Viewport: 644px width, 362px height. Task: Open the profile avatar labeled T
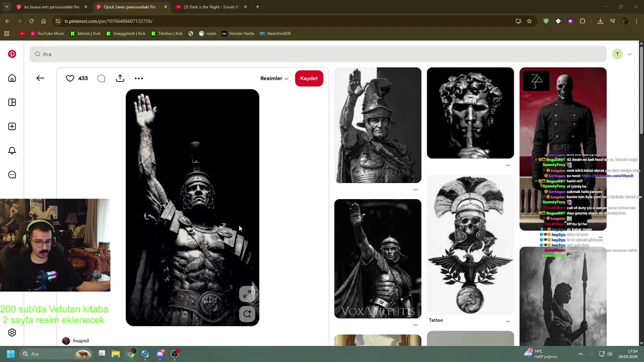tap(617, 54)
